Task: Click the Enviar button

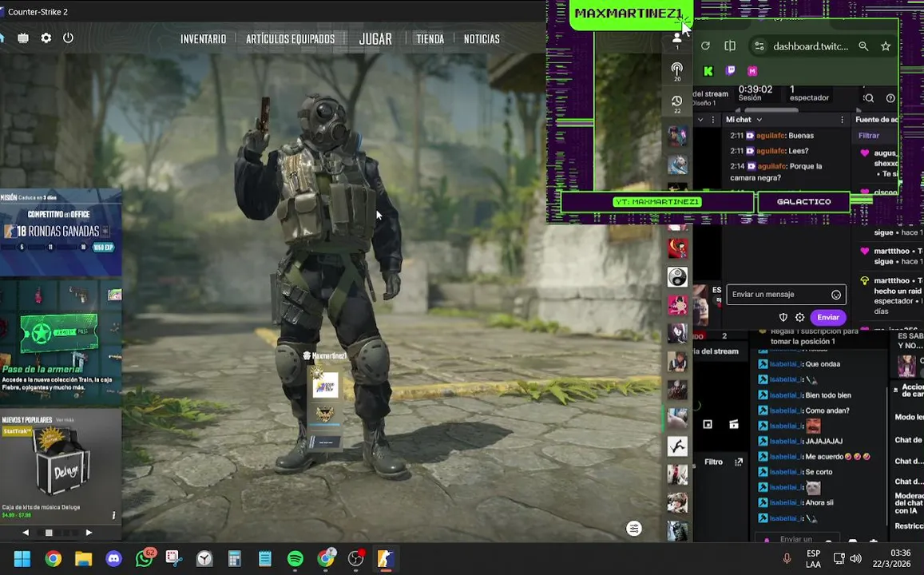Action: 828,317
